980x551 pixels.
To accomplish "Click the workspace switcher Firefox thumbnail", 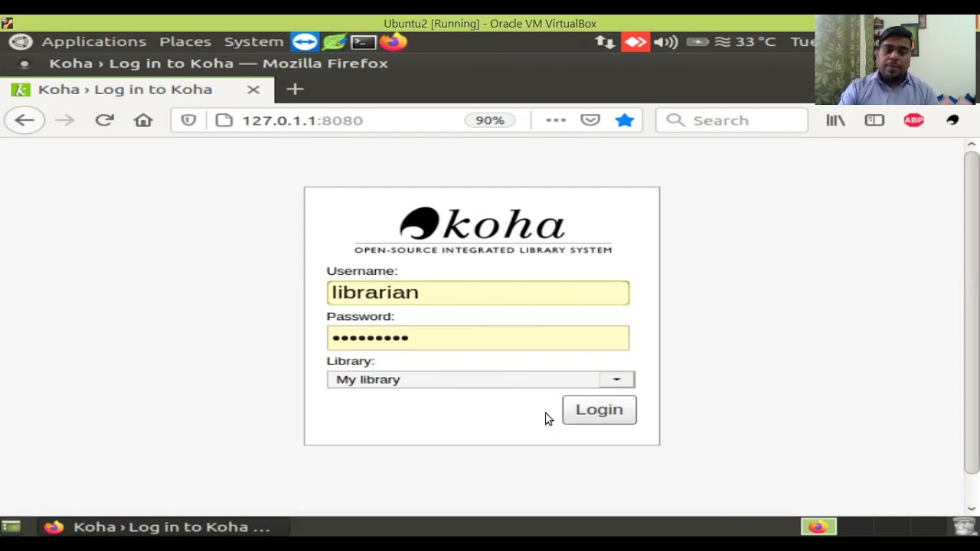I will click(x=818, y=527).
